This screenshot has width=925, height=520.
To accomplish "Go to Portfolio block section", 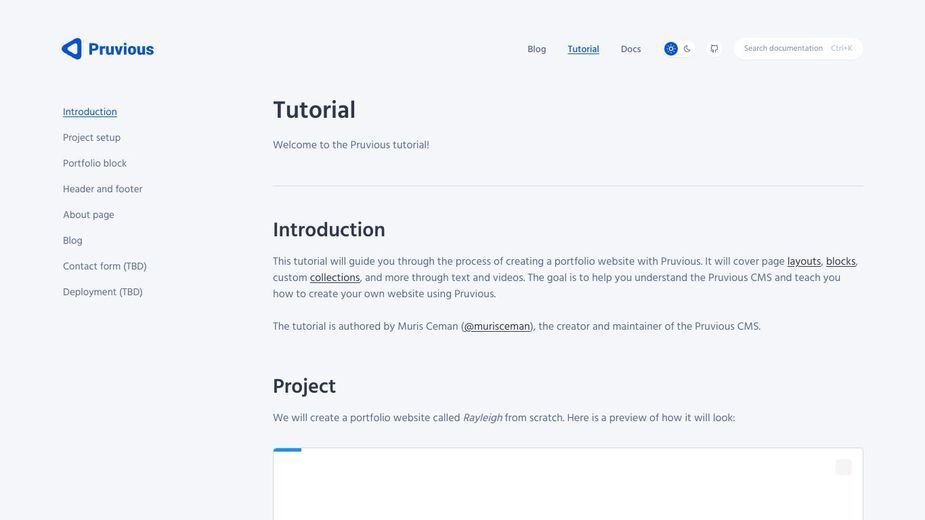I will point(94,163).
